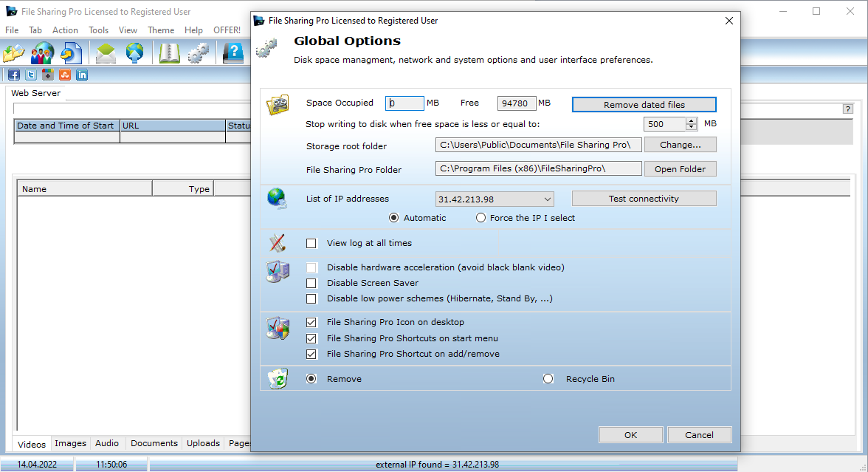Expand the List of IP addresses dropdown
The width and height of the screenshot is (868, 472).
point(547,199)
